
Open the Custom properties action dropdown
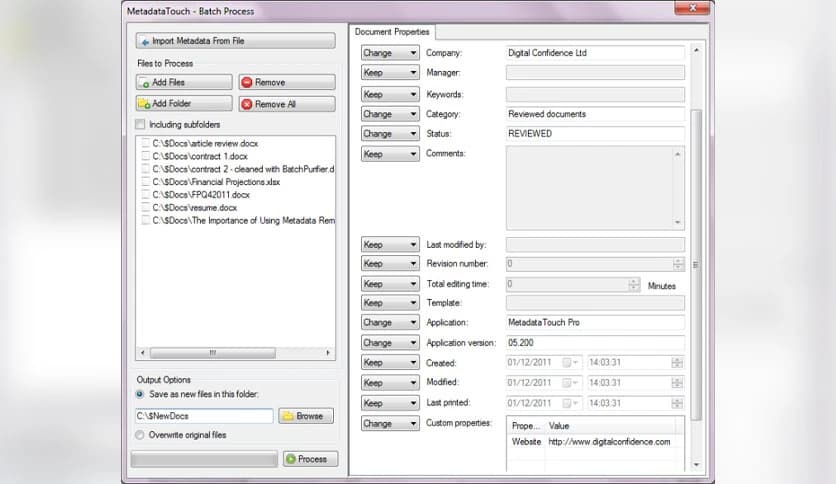(390, 424)
